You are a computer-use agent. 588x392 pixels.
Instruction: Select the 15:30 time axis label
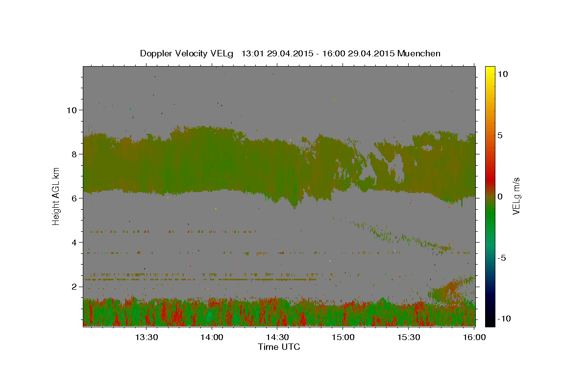(409, 337)
